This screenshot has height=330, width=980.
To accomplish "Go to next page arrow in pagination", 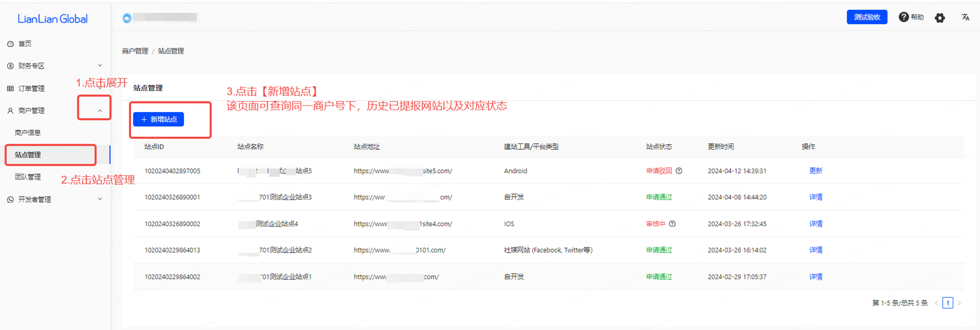I will (959, 303).
